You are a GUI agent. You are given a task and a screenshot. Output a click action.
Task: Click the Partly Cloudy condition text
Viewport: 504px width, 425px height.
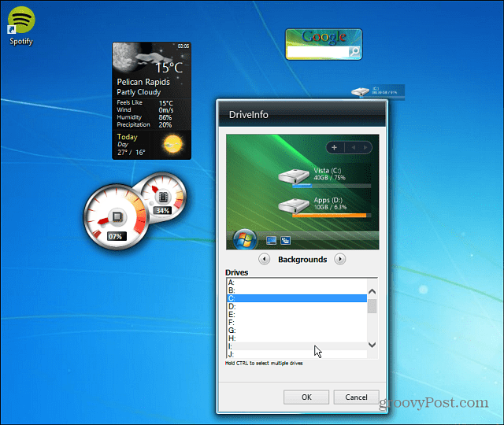click(139, 92)
